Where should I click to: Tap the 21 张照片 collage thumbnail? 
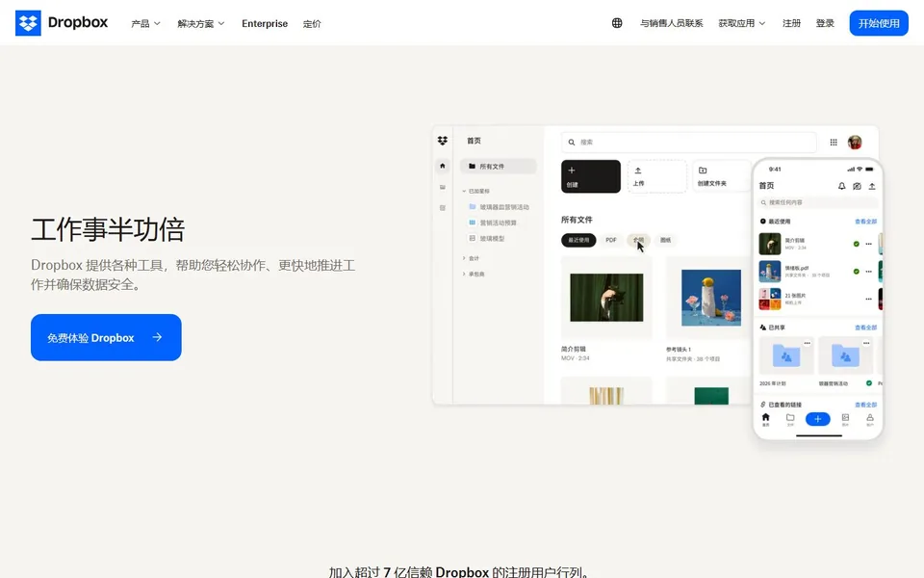coord(770,299)
